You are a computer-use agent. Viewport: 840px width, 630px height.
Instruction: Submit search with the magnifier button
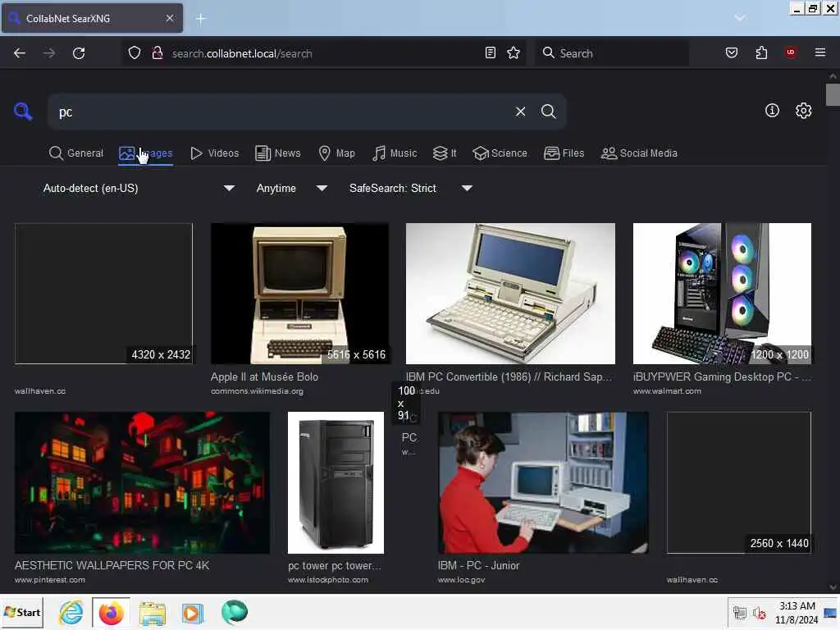pyautogui.click(x=548, y=112)
